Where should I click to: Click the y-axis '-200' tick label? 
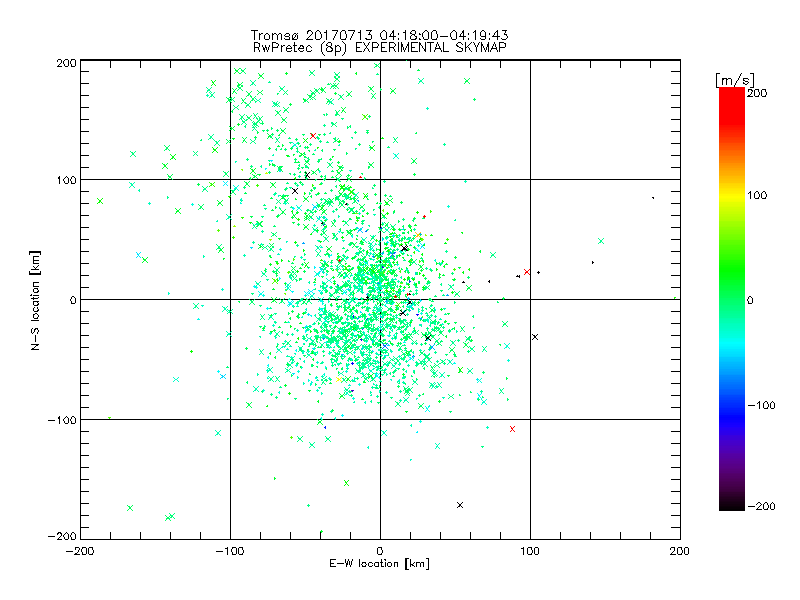click(x=62, y=536)
